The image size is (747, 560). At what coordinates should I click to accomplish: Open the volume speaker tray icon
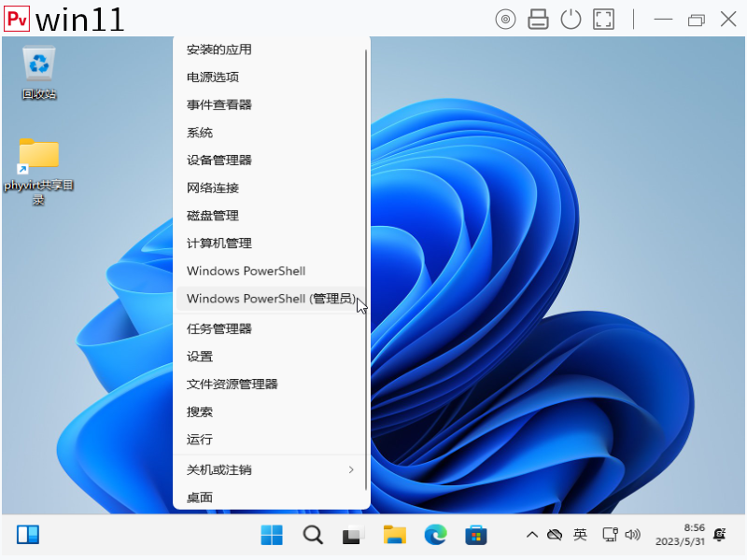pos(632,534)
